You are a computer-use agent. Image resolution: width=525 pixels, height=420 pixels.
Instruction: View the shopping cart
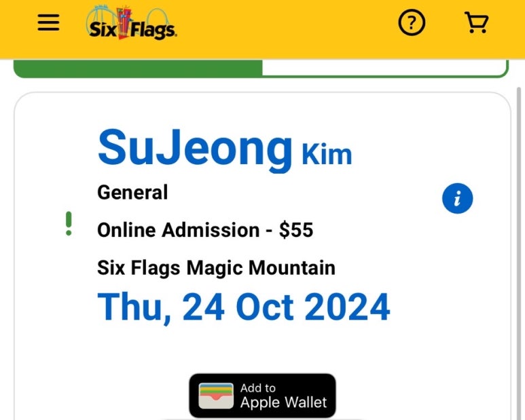tap(477, 22)
